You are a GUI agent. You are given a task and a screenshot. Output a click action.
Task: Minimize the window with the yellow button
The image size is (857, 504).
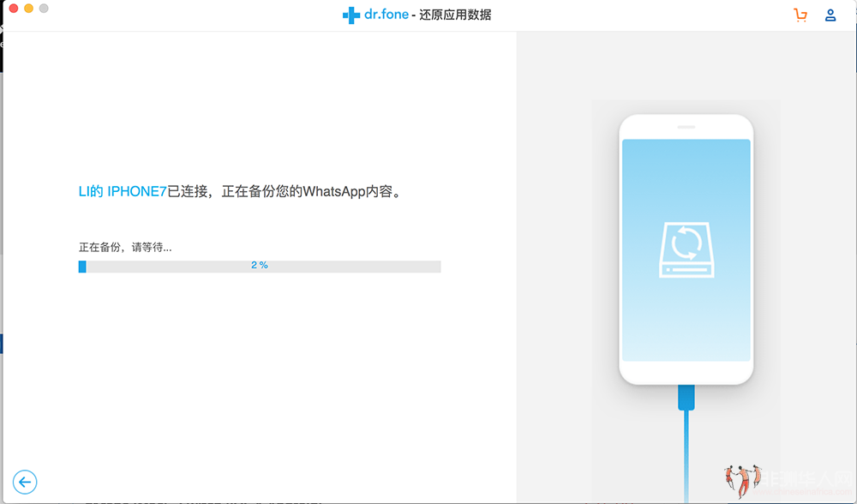click(28, 9)
